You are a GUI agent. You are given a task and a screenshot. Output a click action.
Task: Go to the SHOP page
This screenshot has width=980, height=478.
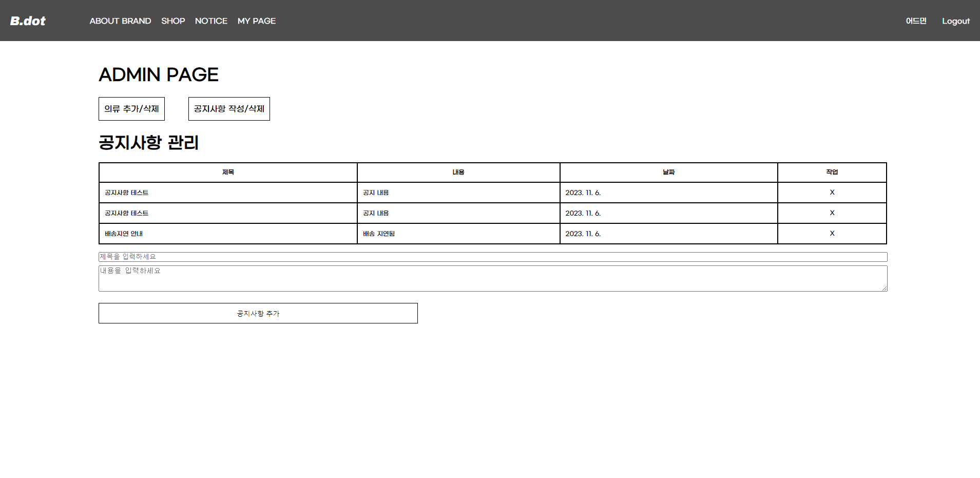pyautogui.click(x=173, y=21)
